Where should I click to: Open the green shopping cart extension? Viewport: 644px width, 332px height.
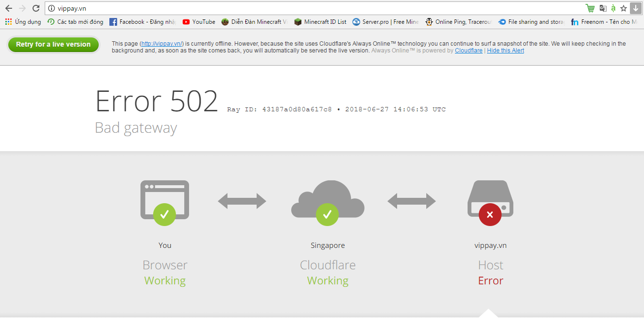pos(590,8)
